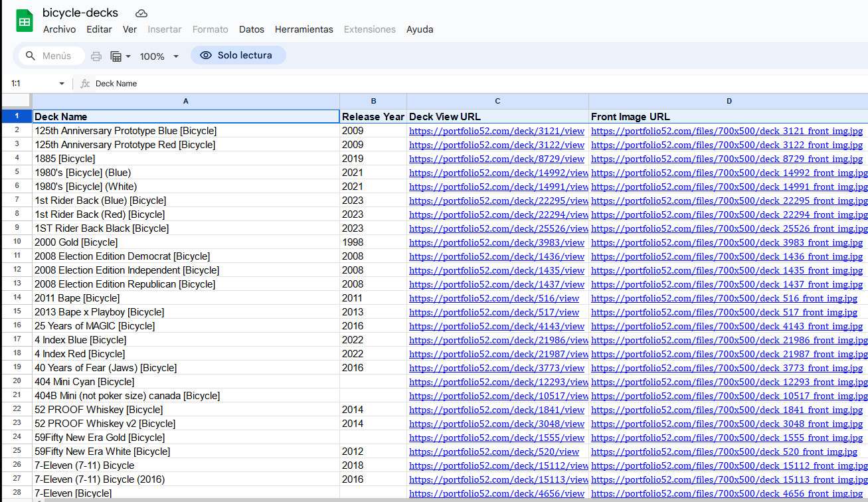Image resolution: width=868 pixels, height=502 pixels.
Task: Open deck/516/view link
Action: coord(494,298)
